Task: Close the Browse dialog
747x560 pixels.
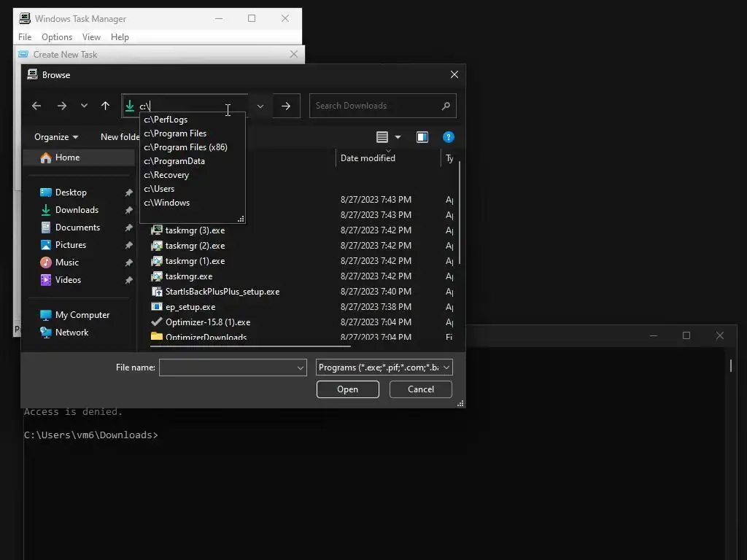Action: (x=454, y=75)
